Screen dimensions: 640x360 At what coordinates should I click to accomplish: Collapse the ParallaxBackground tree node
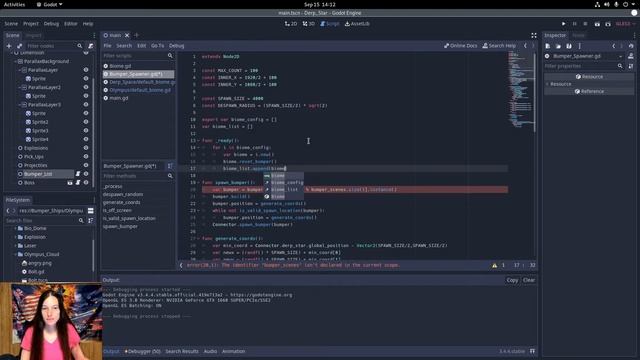[x=16, y=61]
